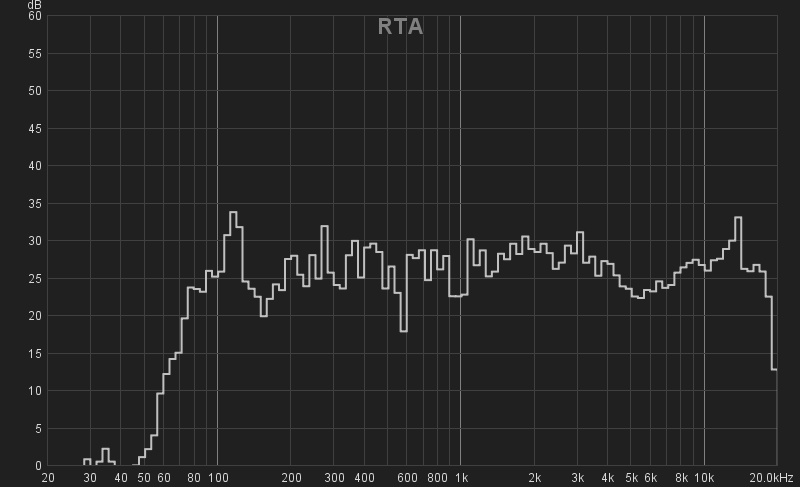Select the 800 Hz frequency axis label
Viewport: 800px width, 487px height.
pos(437,478)
